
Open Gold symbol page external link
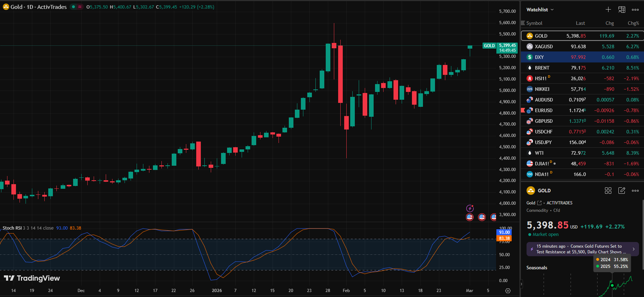pyautogui.click(x=539, y=203)
